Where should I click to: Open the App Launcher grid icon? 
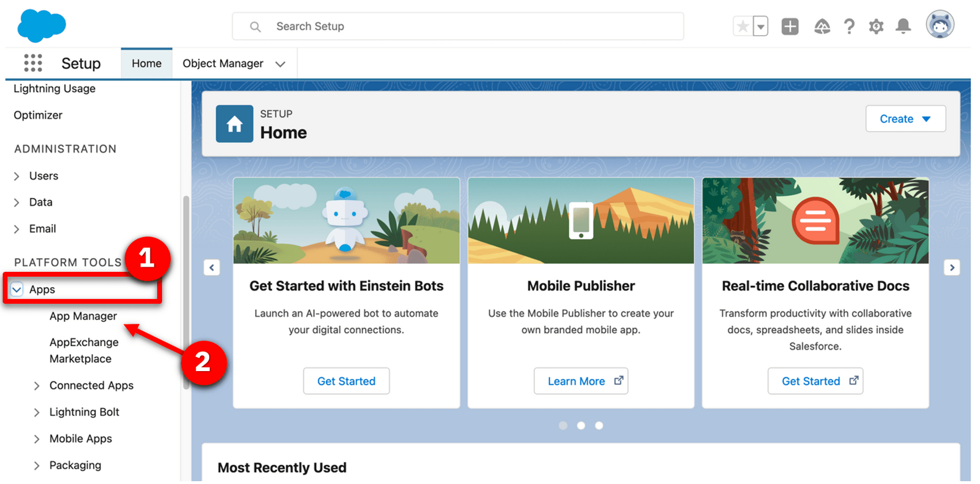33,63
